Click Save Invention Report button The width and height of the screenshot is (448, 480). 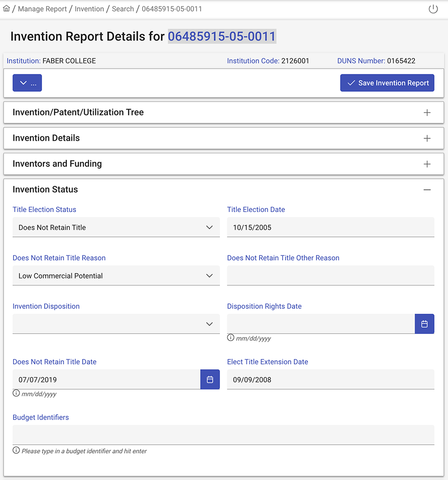(x=387, y=83)
